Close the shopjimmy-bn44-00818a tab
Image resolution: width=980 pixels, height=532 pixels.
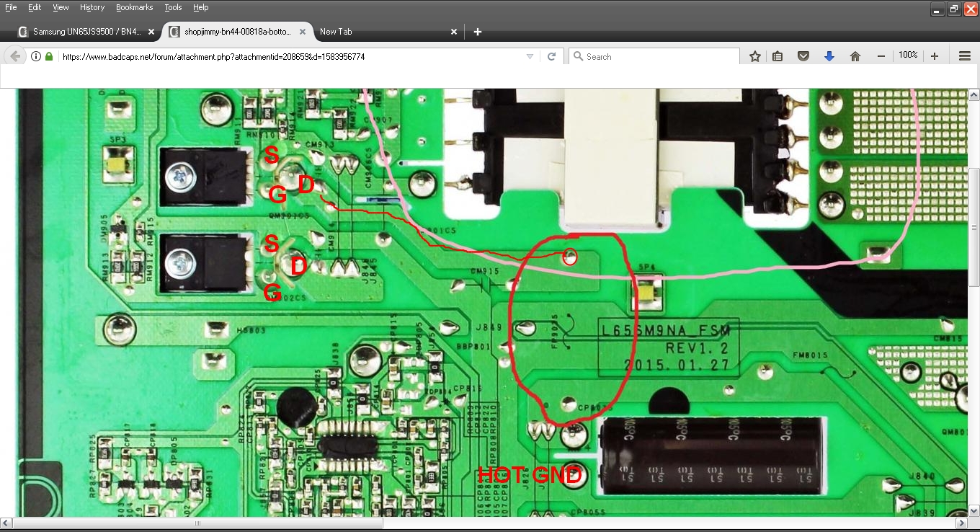point(303,32)
